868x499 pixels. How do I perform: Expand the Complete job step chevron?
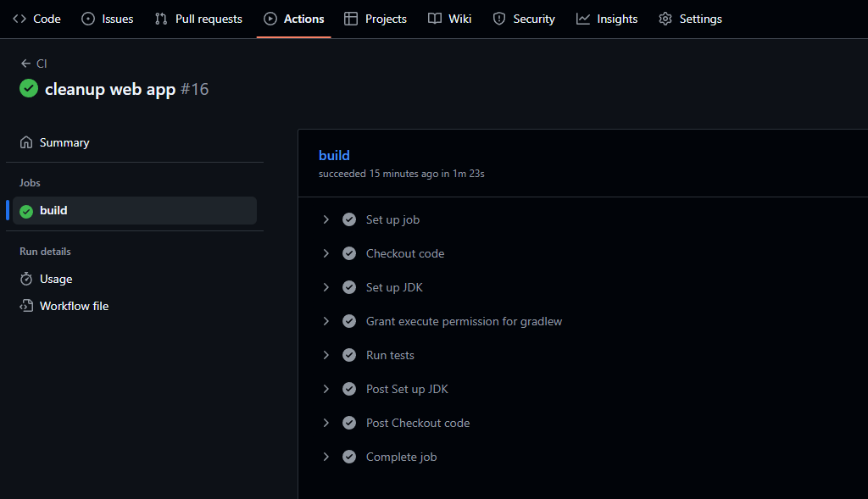coord(325,457)
